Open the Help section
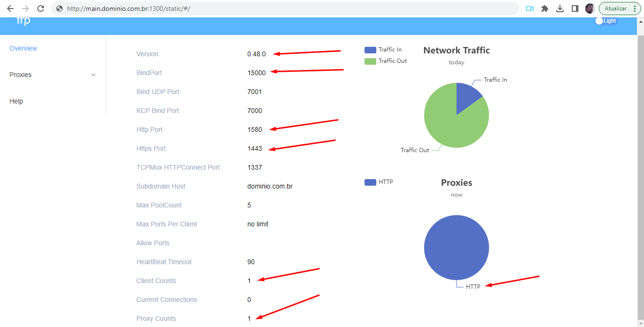Screen dimensions: 644x327 coord(16,101)
